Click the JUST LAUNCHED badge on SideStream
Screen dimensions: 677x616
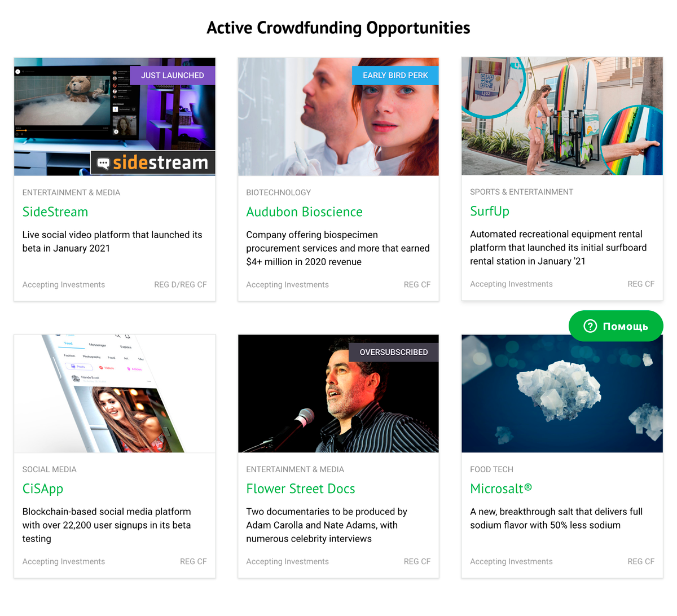click(173, 75)
